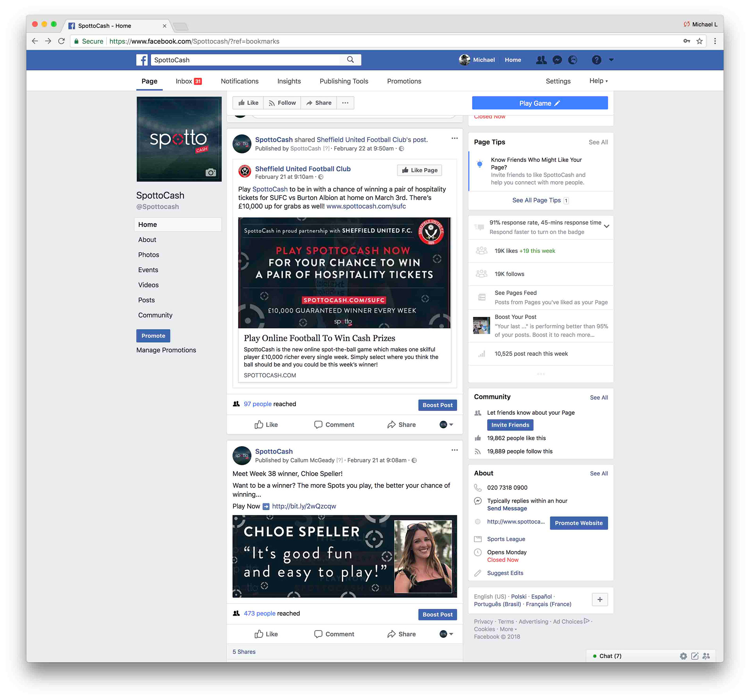This screenshot has height=700, width=750.
Task: Open Chrome three-dot menu
Action: point(715,41)
